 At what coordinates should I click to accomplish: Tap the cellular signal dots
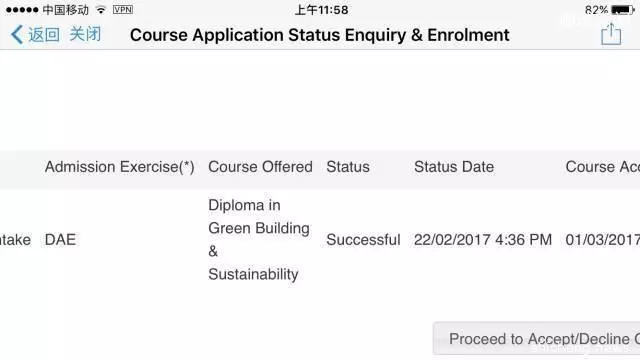pos(22,10)
